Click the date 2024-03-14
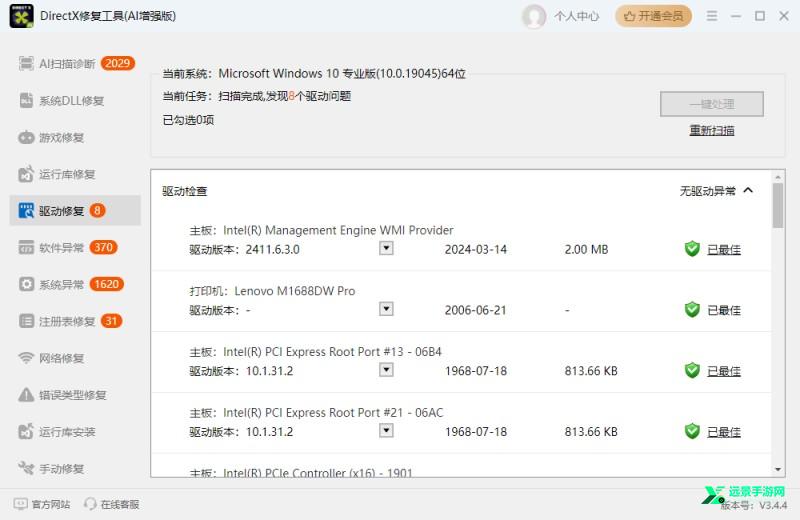The height and width of the screenshot is (520, 800). click(476, 250)
